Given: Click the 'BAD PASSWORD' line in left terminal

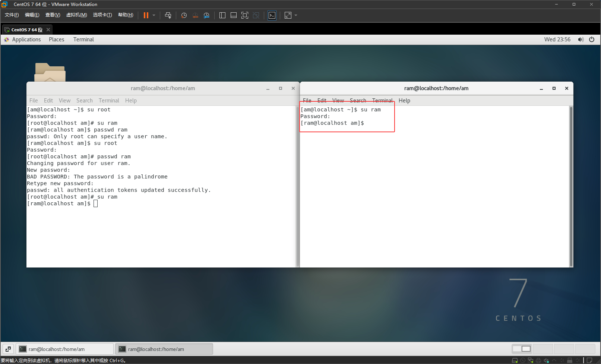Looking at the screenshot, I should (x=97, y=177).
